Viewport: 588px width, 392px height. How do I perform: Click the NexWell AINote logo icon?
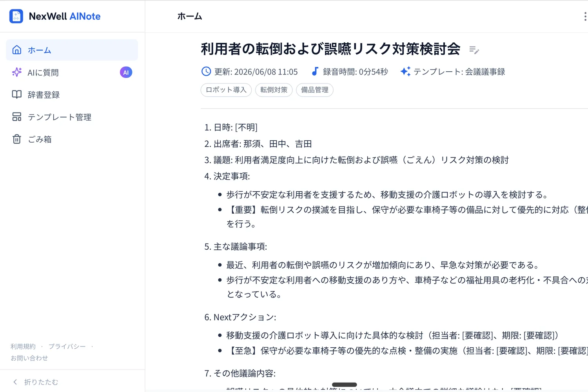(x=16, y=16)
